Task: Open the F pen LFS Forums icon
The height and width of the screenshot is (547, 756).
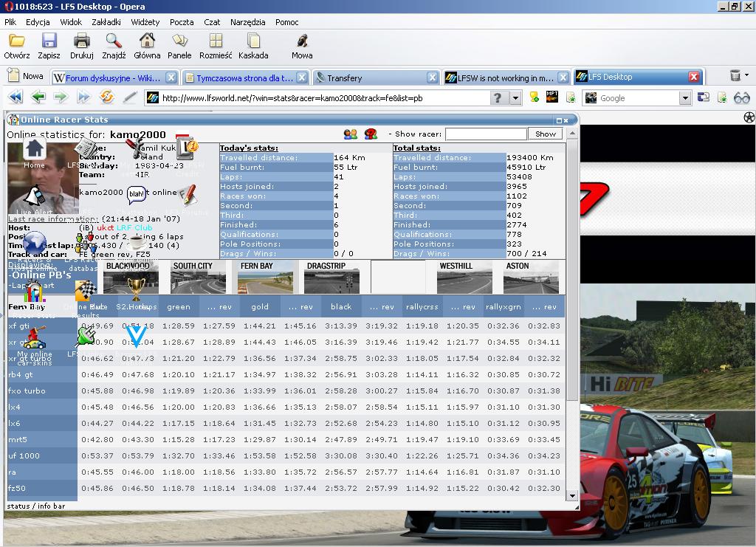Action: click(187, 195)
